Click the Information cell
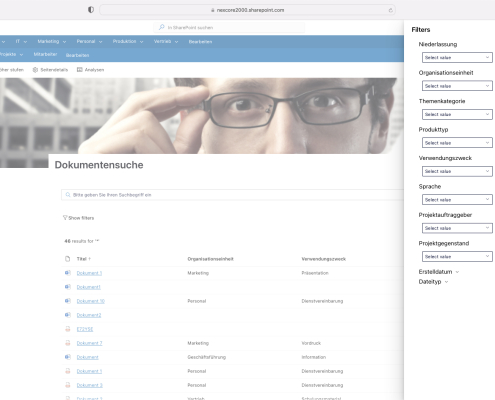495x400 pixels. (314, 357)
